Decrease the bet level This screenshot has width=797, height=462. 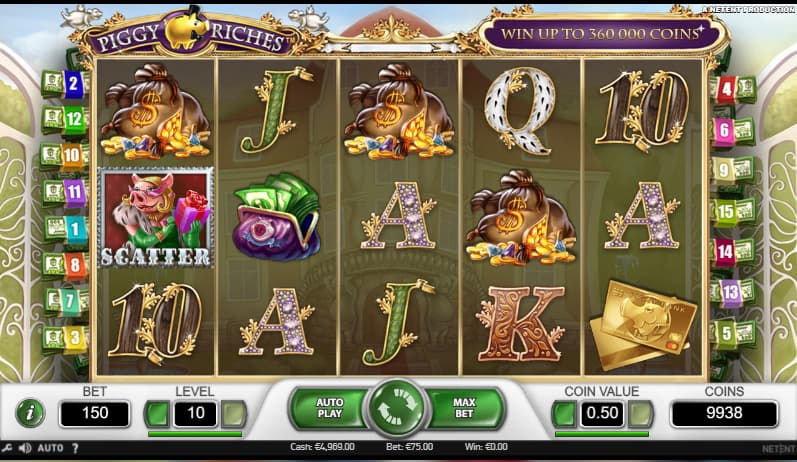click(157, 414)
